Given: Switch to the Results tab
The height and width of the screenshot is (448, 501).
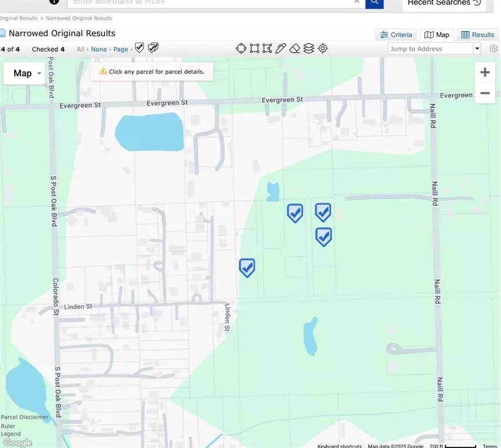Looking at the screenshot, I should point(477,34).
